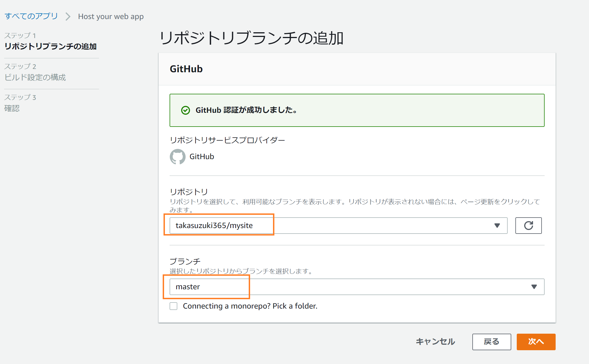Click the branch help text 選択したリポジトリから
The image size is (589, 364).
click(x=241, y=271)
